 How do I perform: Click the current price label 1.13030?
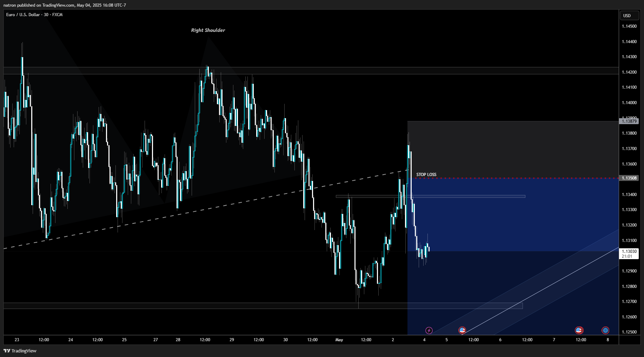(629, 251)
